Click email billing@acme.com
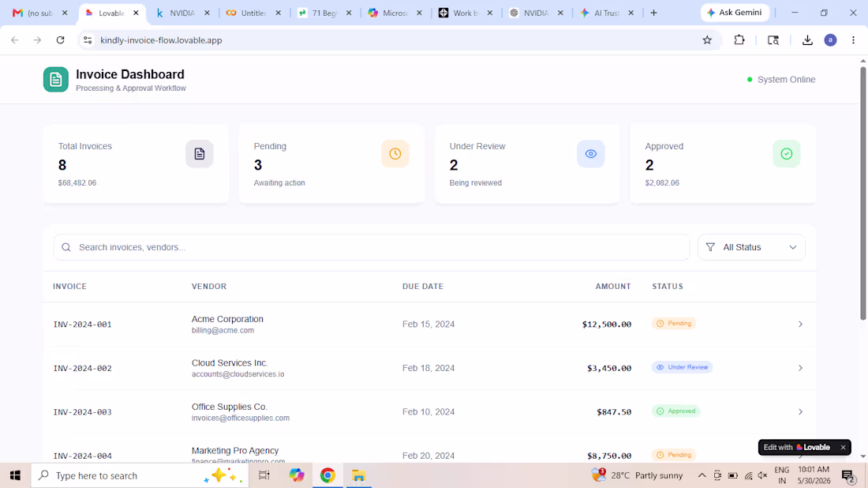The image size is (868, 488). 223,330
